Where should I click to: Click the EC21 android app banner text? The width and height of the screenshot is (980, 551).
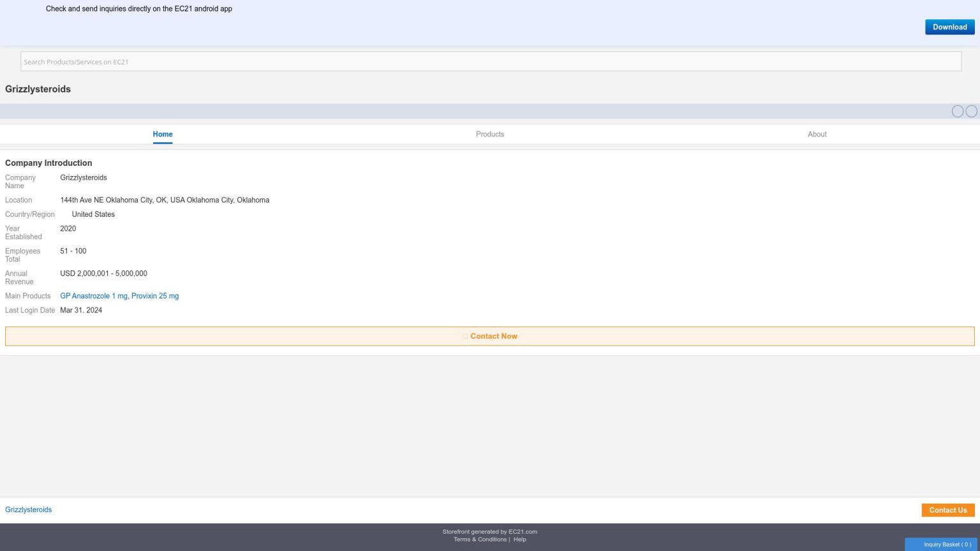tap(138, 9)
